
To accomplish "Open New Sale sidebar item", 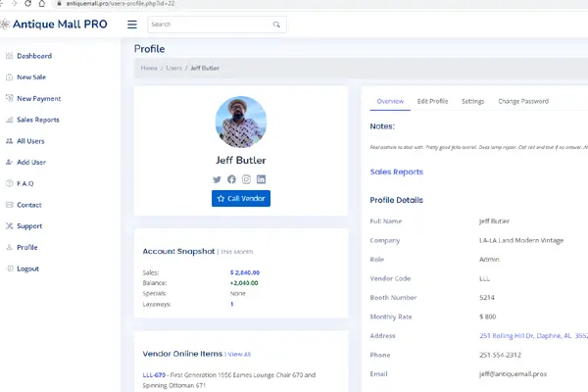I will point(31,76).
